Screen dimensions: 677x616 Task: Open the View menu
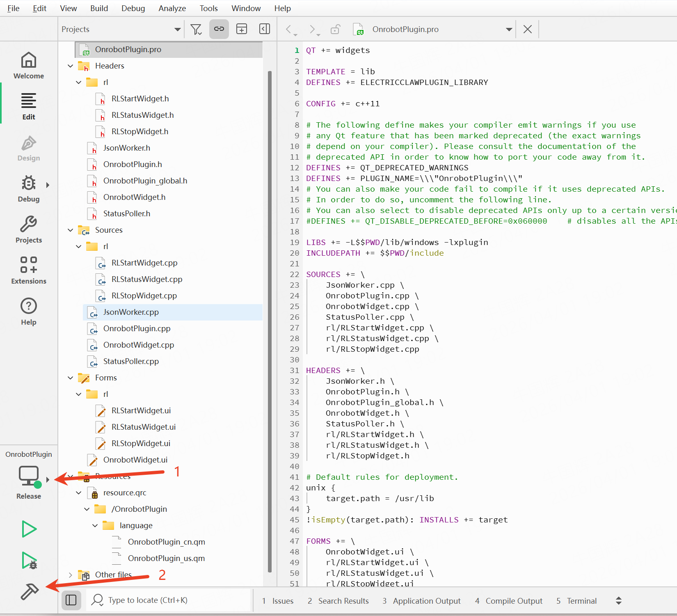click(69, 8)
